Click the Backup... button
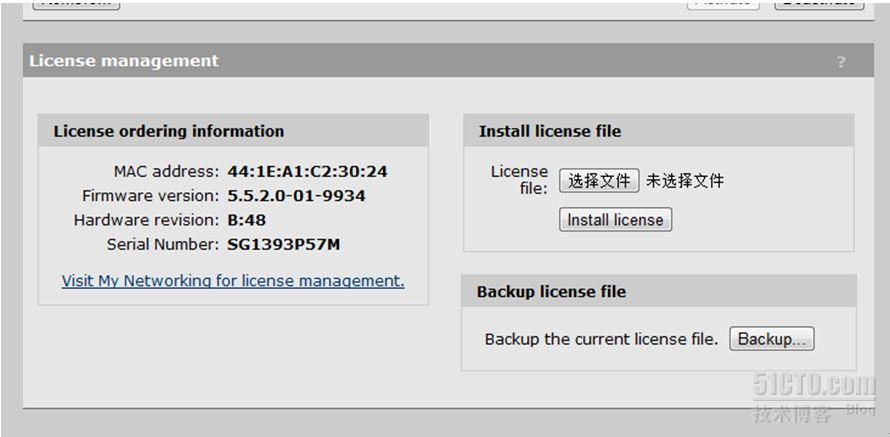This screenshot has height=437, width=890. pyautogui.click(x=772, y=339)
